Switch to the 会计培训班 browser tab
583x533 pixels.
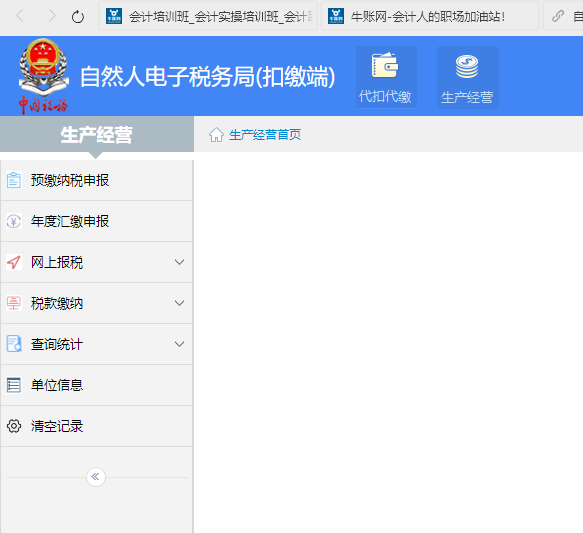point(208,16)
